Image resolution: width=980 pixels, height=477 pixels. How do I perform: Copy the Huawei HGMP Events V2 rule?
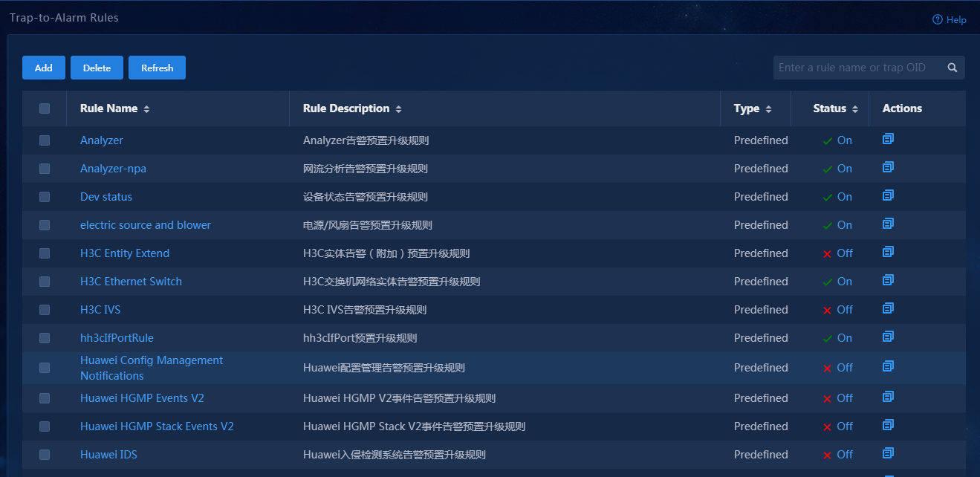(888, 397)
